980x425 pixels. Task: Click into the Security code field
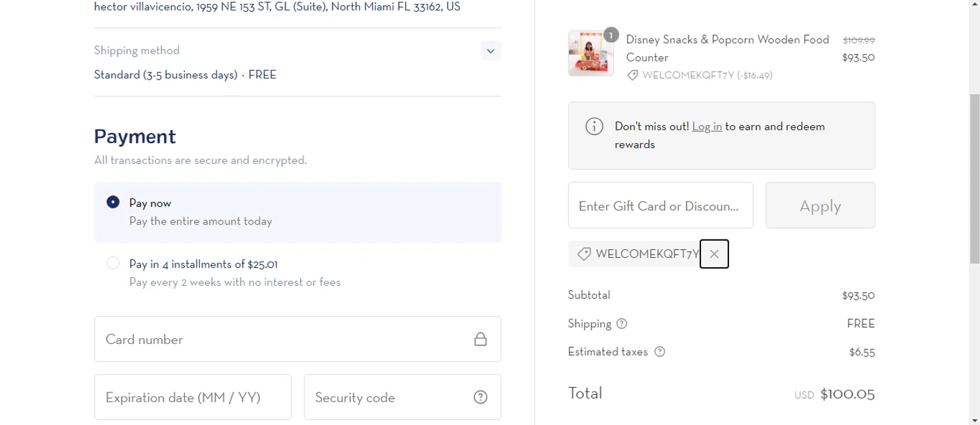(389, 397)
